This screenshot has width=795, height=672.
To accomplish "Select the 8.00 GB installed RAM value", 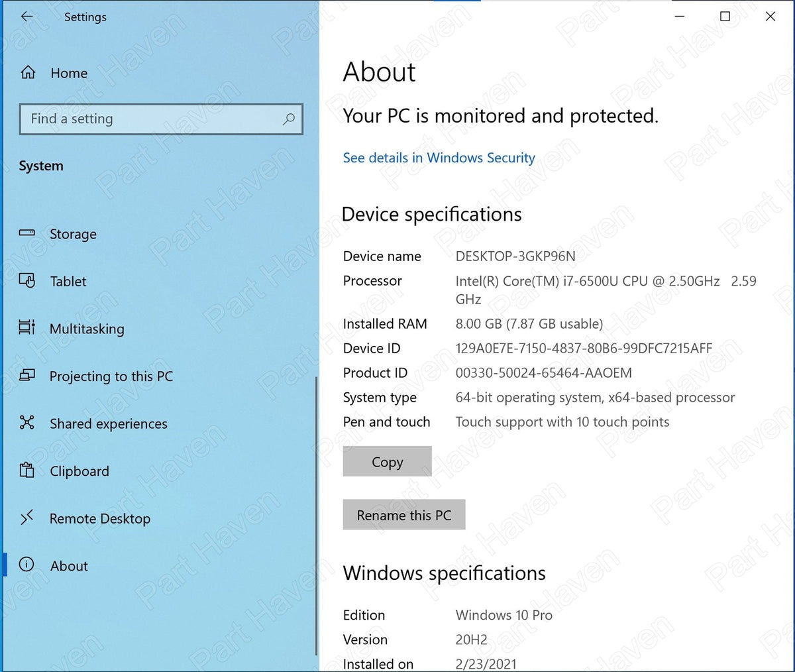I will coord(529,324).
